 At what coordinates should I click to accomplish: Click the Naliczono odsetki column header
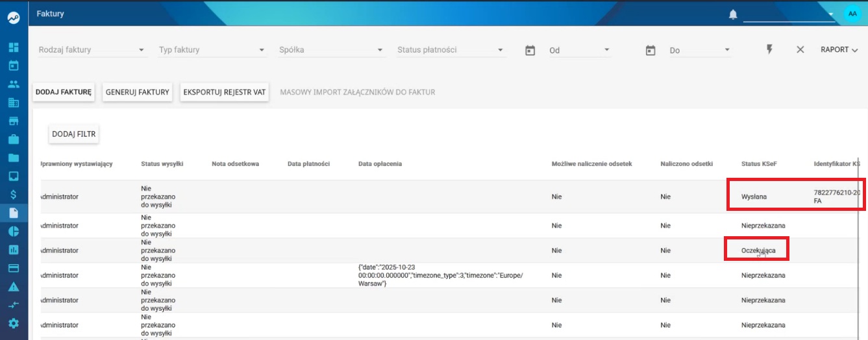pyautogui.click(x=687, y=164)
